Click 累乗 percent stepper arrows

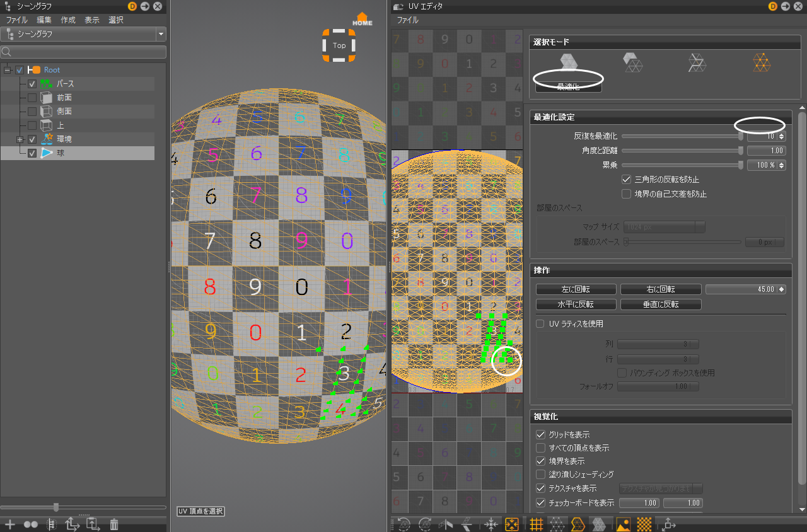click(x=782, y=165)
